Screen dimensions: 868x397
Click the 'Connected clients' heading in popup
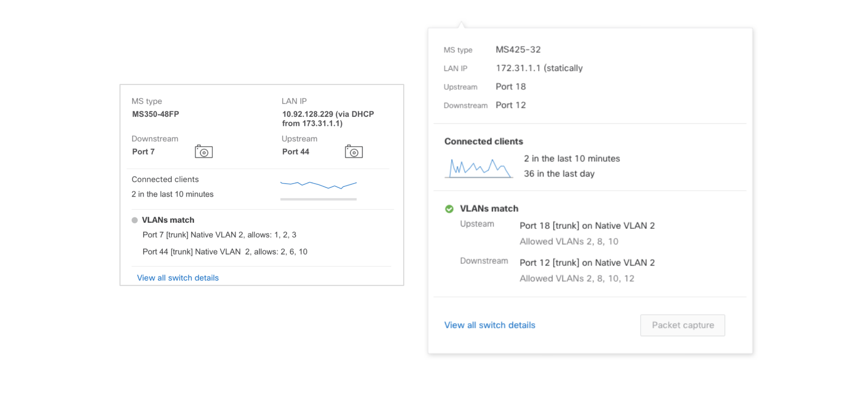click(483, 142)
